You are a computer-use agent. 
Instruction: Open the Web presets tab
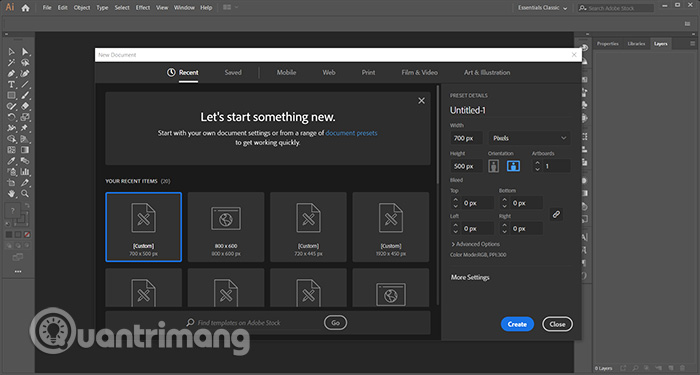coord(329,72)
